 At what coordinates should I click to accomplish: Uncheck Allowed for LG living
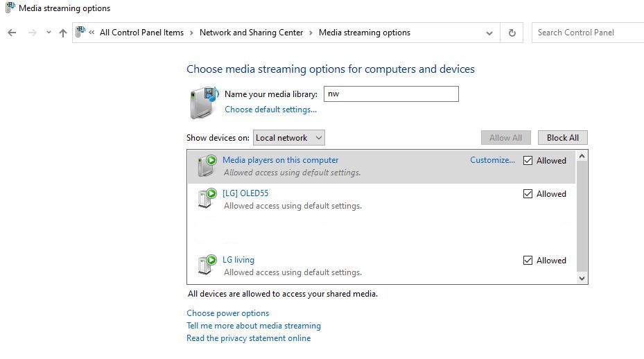coord(528,261)
